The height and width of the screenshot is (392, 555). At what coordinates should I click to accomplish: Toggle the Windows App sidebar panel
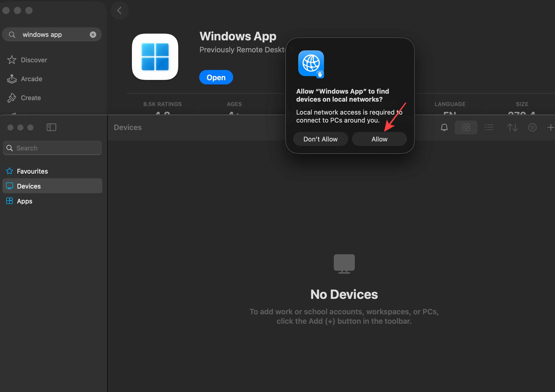[x=51, y=127]
